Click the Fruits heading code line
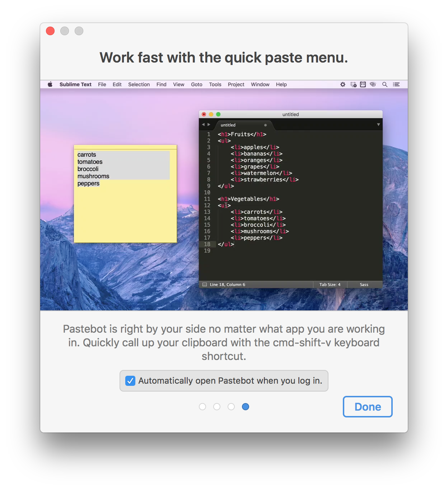 (x=242, y=134)
